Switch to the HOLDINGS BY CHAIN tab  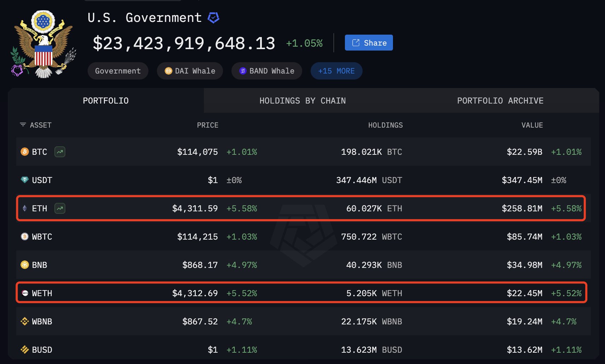click(x=302, y=100)
